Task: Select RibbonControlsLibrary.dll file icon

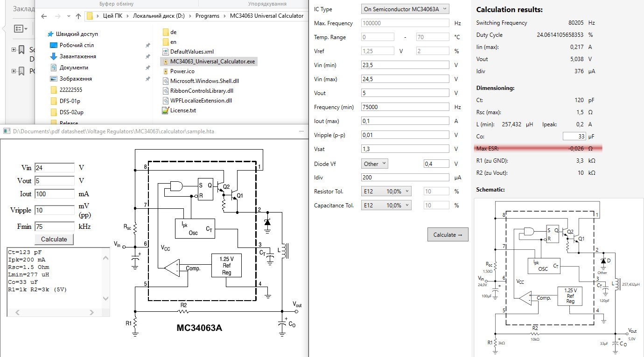Action: (165, 91)
